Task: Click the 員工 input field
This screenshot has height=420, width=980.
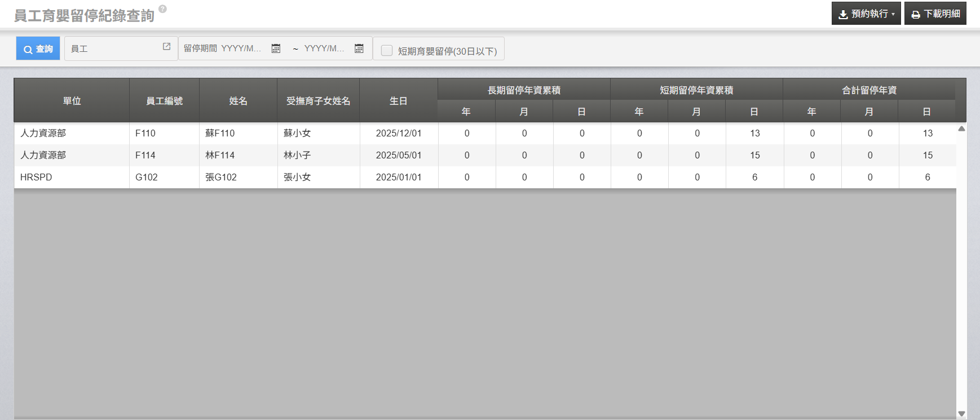Action: point(113,49)
